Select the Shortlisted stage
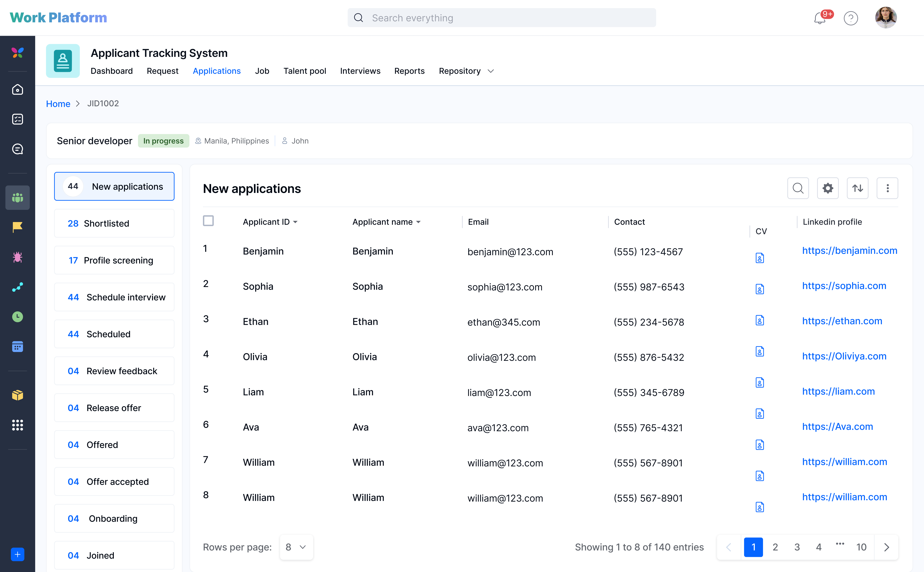This screenshot has height=572, width=924. 114,223
